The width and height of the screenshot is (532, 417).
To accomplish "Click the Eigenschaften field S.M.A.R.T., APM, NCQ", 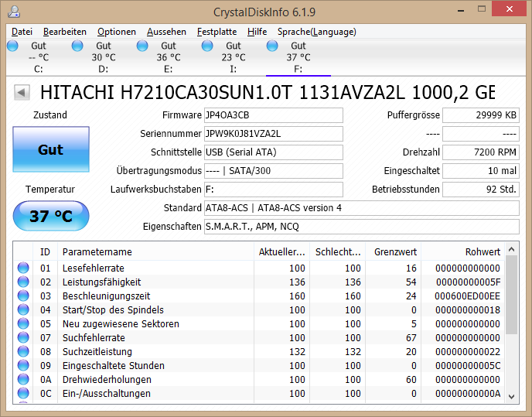I will click(362, 227).
